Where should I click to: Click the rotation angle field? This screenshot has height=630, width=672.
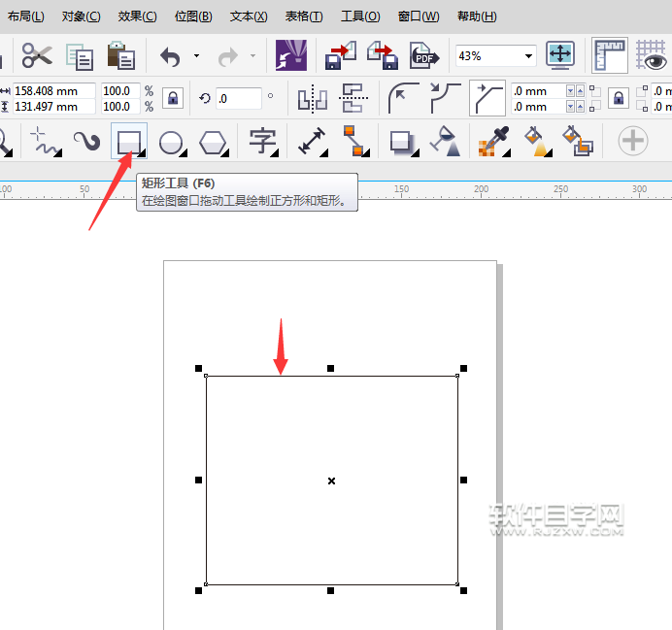click(238, 99)
